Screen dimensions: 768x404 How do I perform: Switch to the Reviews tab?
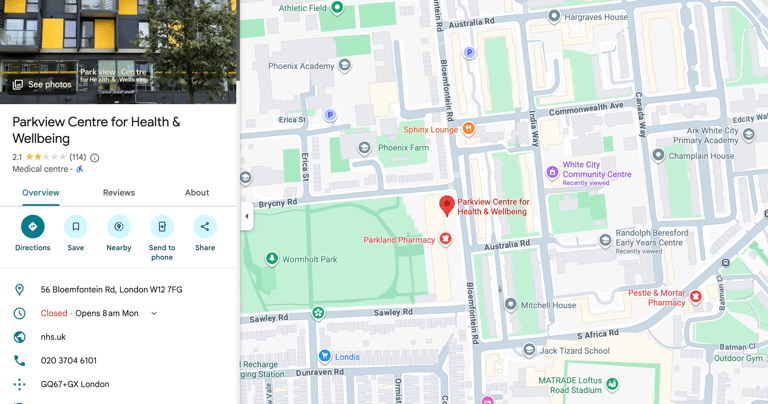coord(119,193)
